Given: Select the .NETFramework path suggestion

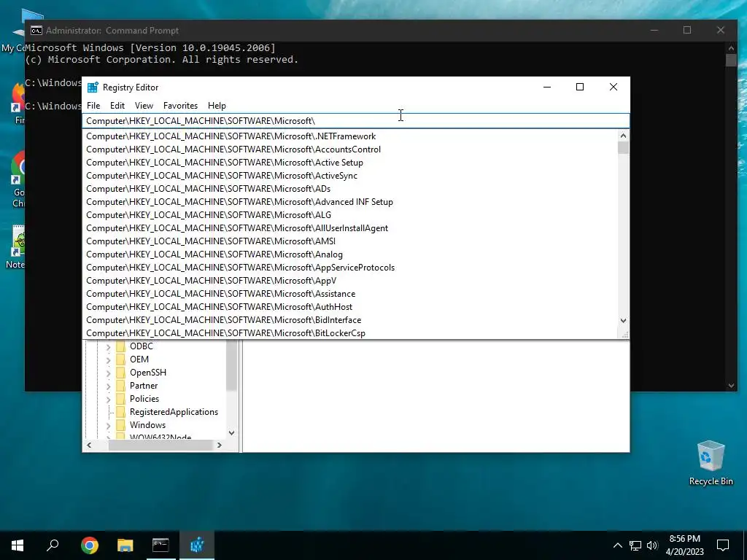Looking at the screenshot, I should pyautogui.click(x=350, y=136).
